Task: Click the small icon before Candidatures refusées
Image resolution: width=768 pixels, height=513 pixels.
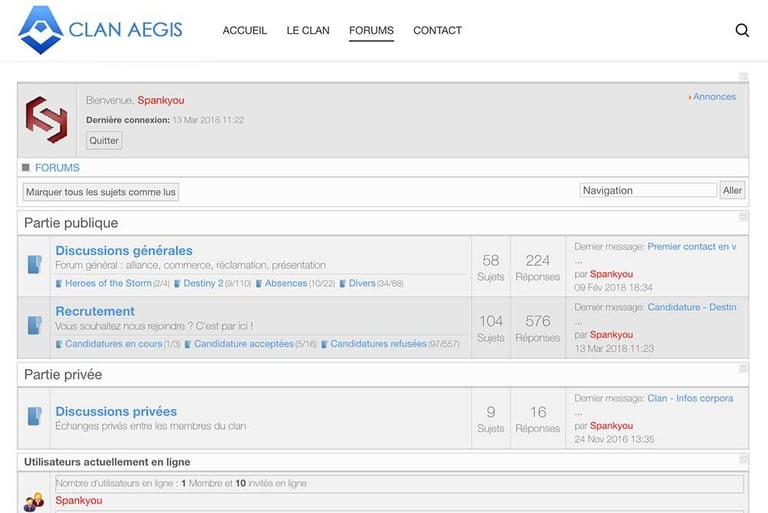Action: point(324,344)
